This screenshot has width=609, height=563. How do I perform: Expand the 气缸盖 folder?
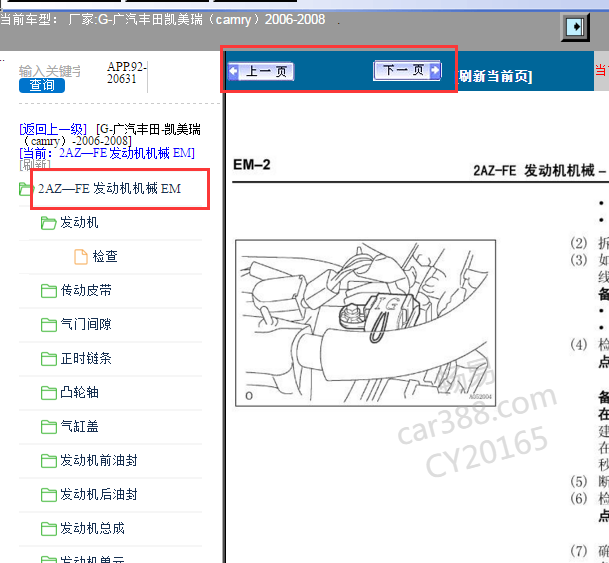click(x=79, y=426)
